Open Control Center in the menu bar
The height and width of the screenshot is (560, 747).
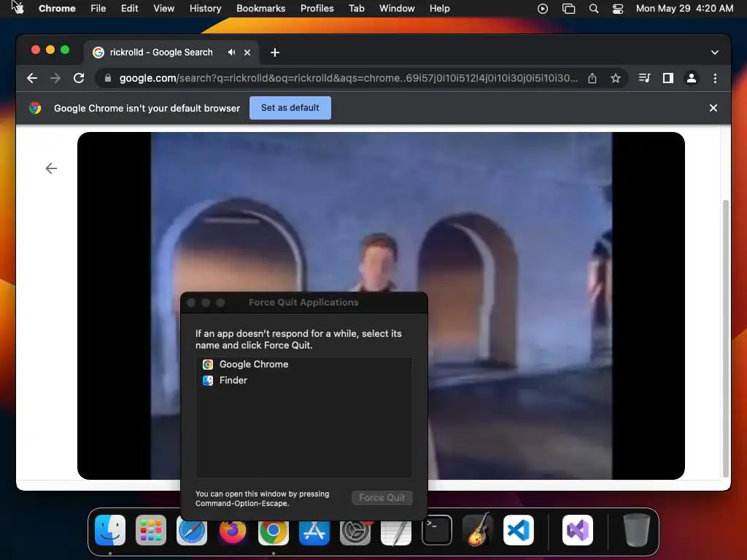click(x=618, y=9)
